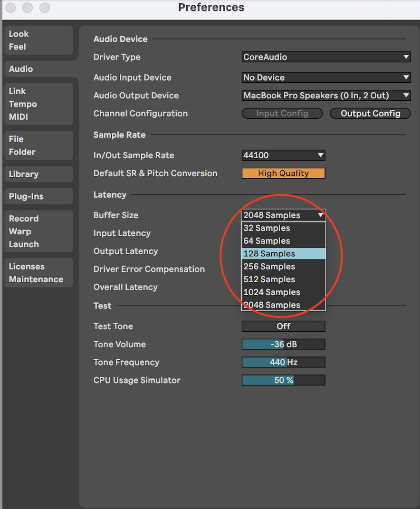
Task: Click the Preferences window title
Action: (211, 8)
